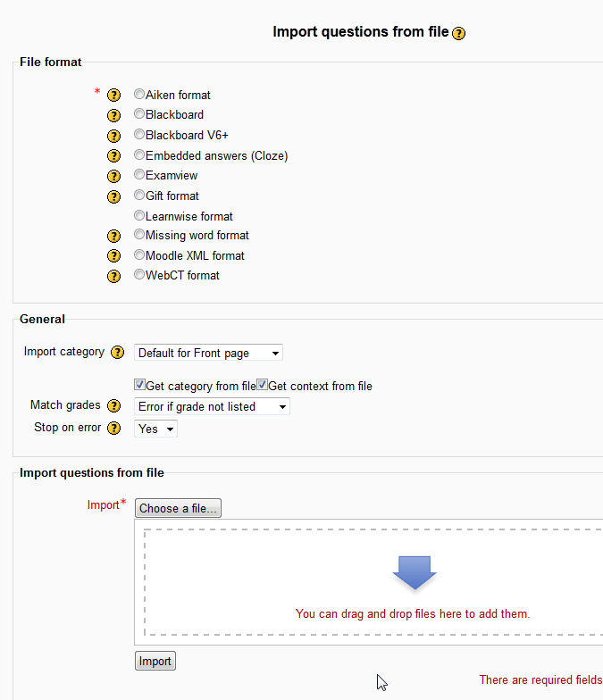Click help icon beside WebCT format
Screen dimensions: 603x700
tap(113, 276)
